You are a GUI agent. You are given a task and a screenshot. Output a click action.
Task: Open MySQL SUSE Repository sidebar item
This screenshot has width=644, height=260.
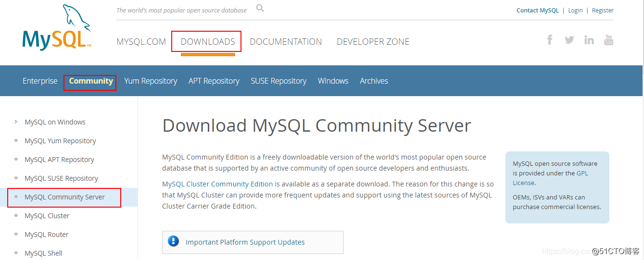point(61,178)
